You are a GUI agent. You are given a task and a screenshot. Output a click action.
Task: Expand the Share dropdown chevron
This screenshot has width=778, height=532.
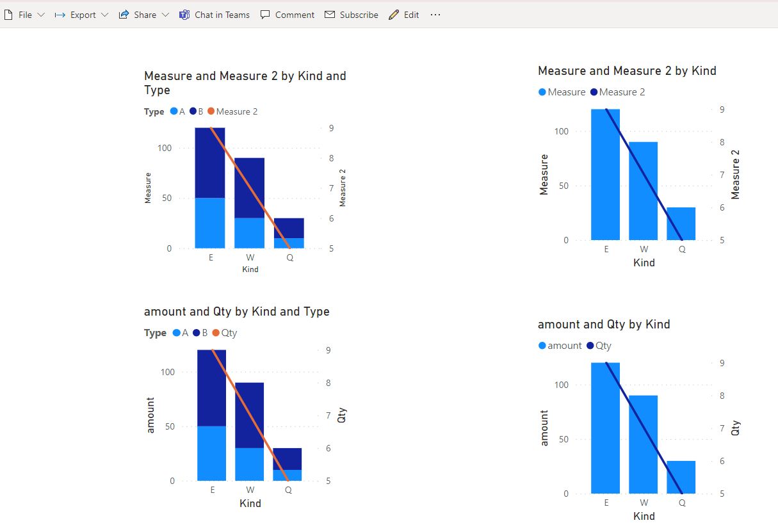[165, 15]
